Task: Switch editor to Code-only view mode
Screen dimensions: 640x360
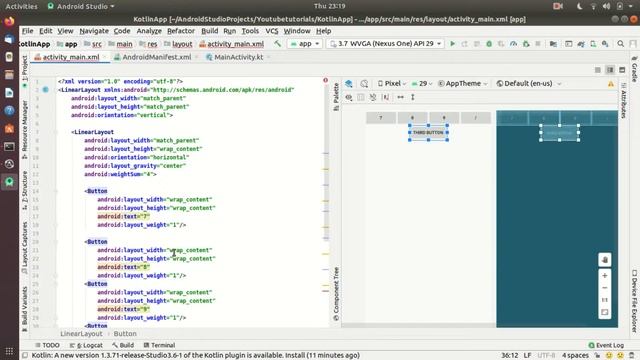Action: coord(598,70)
